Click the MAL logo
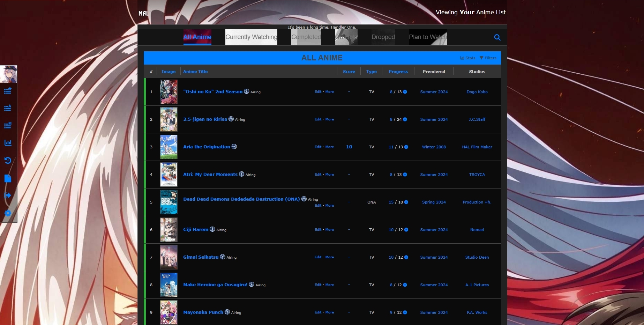Image resolution: width=644 pixels, height=325 pixels. (x=143, y=13)
